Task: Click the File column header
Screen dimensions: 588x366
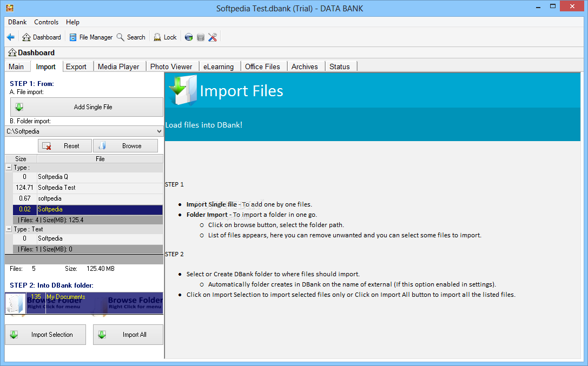Action: point(100,159)
